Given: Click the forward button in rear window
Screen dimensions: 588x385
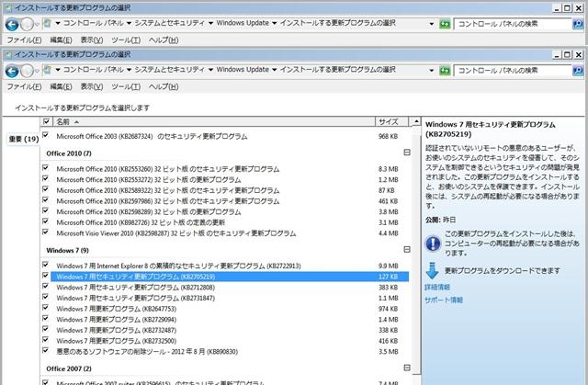Looking at the screenshot, I should (x=27, y=25).
